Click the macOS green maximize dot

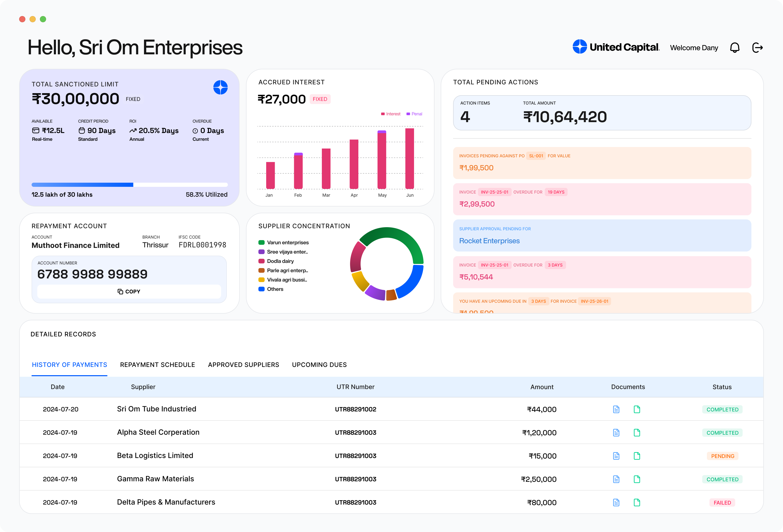coord(43,19)
